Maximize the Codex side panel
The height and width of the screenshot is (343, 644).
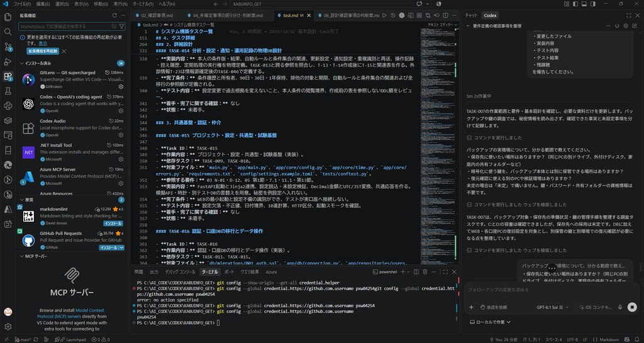pyautogui.click(x=629, y=16)
